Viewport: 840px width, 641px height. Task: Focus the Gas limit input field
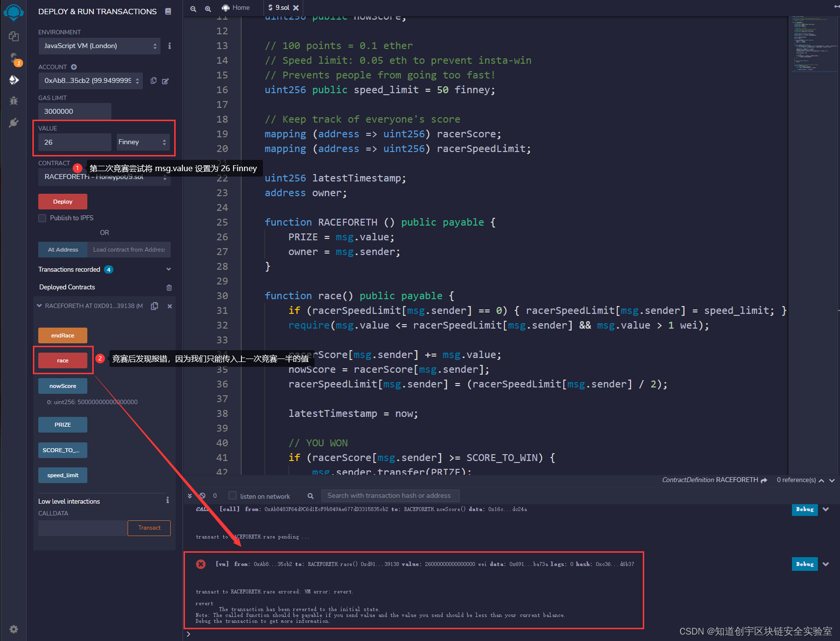click(75, 111)
